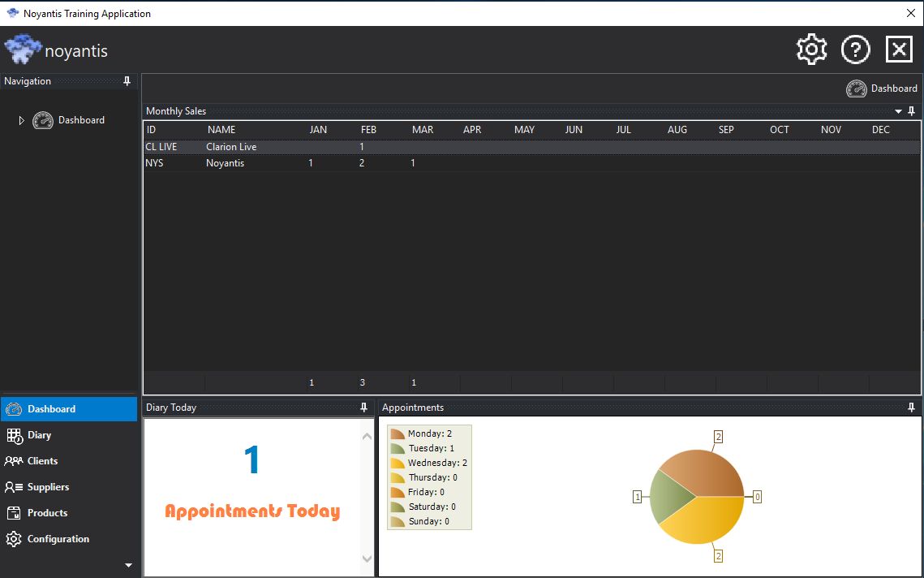This screenshot has width=924, height=578.
Task: Open the navigation overflow arrow at sidebar bottom
Action: point(128,566)
